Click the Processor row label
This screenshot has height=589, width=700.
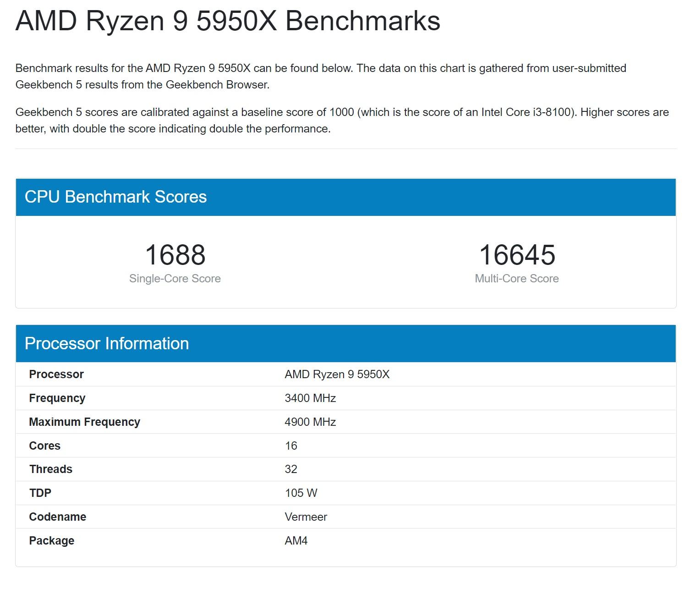click(56, 374)
